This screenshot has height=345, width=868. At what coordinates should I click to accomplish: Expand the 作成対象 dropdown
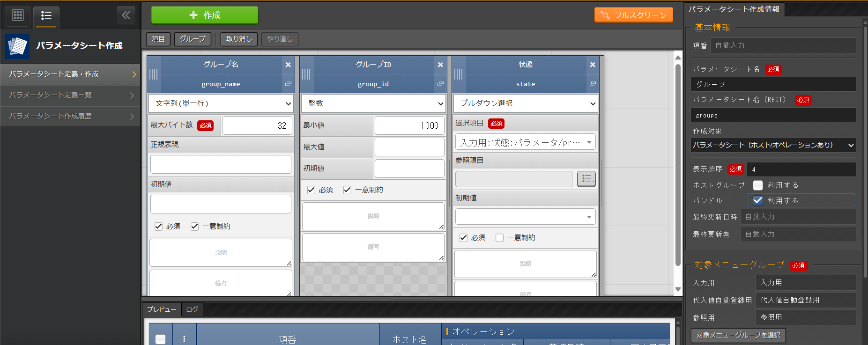[x=773, y=145]
